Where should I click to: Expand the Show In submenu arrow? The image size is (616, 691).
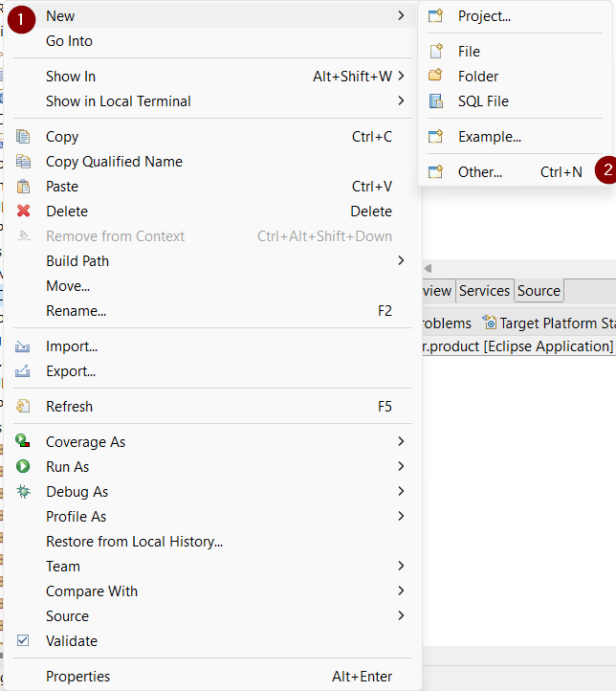click(401, 77)
